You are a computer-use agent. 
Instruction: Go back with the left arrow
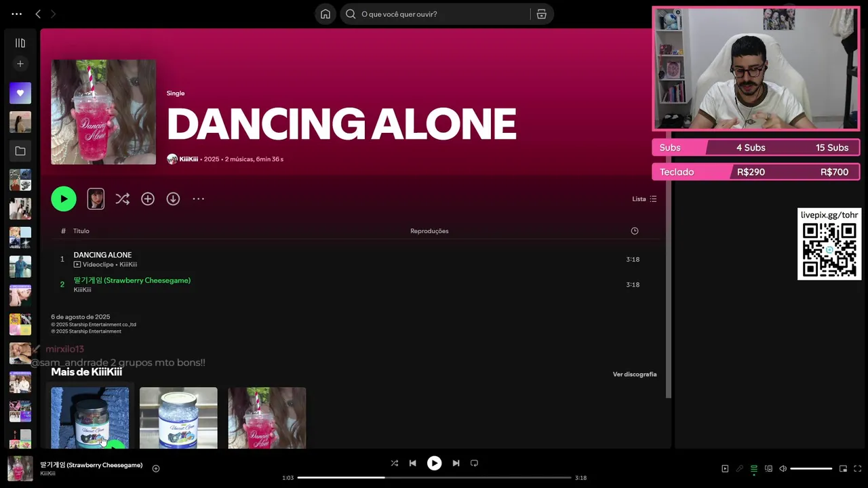click(x=38, y=14)
